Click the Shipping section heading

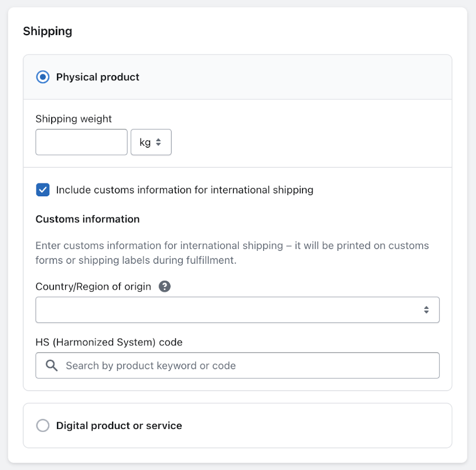[47, 31]
